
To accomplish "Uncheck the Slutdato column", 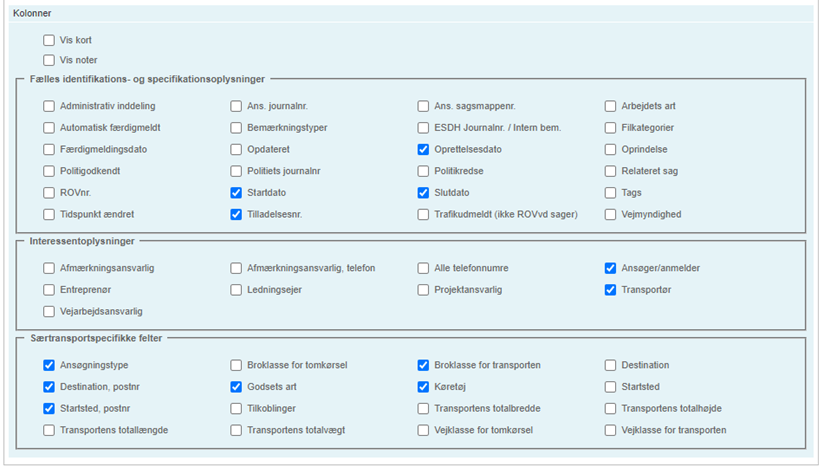I will coord(424,193).
